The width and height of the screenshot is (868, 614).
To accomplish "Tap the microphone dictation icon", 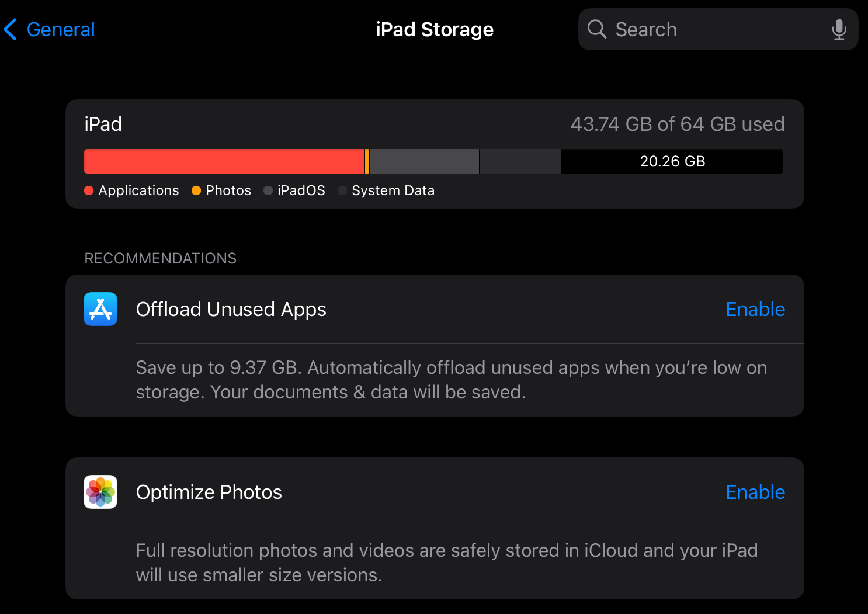I will pyautogui.click(x=839, y=29).
